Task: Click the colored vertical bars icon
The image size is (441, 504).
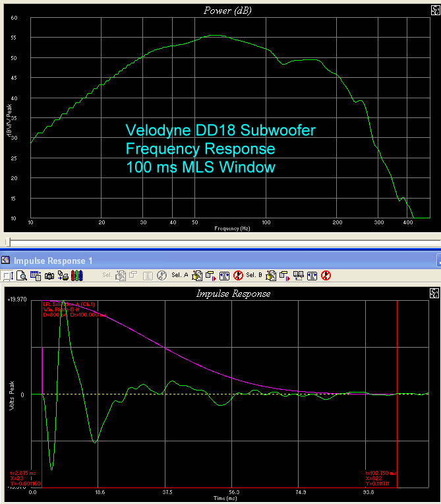Action: pos(76,275)
